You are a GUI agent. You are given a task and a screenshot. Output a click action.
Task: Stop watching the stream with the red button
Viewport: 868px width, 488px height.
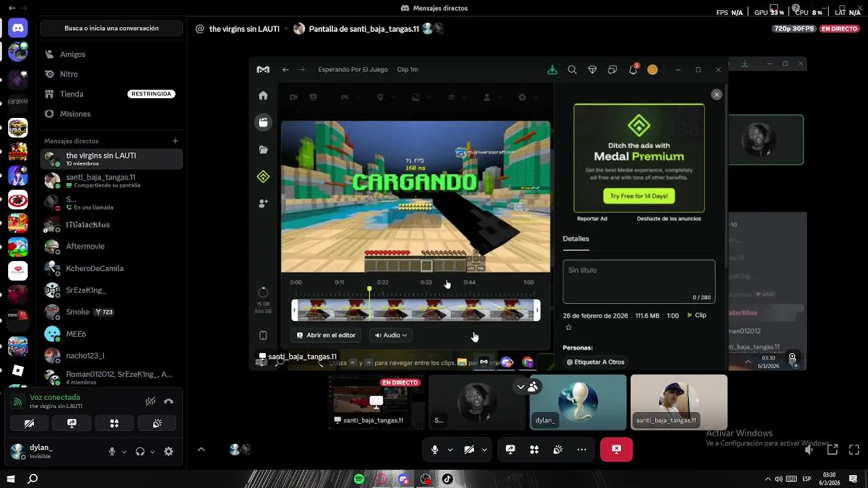616,449
